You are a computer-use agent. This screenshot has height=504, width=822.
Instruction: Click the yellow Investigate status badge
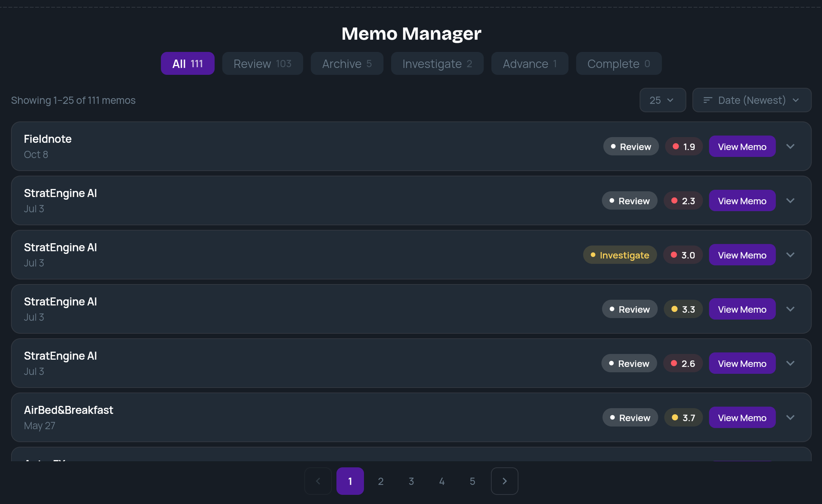pos(620,255)
